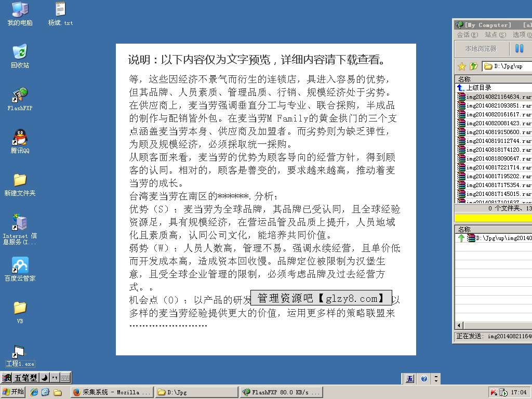
Task: Select file img20140820161617.rar
Action: 494,114
